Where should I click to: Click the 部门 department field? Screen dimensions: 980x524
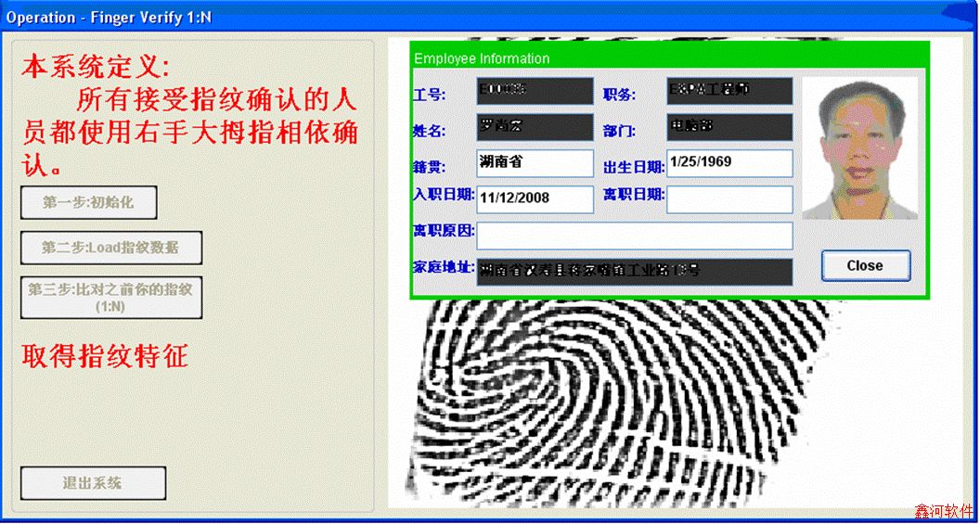point(729,127)
